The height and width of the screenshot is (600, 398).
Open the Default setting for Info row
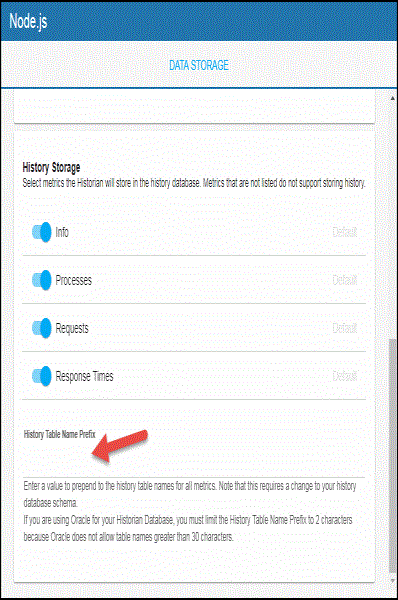[x=344, y=232]
